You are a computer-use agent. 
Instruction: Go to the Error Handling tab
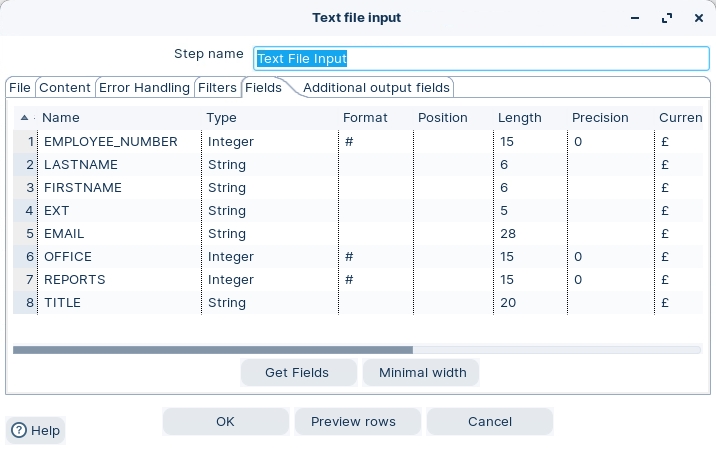(x=144, y=88)
